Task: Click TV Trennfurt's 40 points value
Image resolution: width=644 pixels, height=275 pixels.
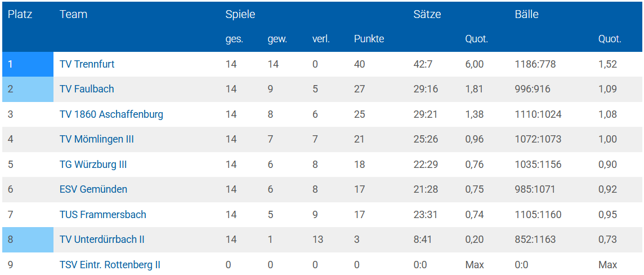Action: pyautogui.click(x=359, y=64)
